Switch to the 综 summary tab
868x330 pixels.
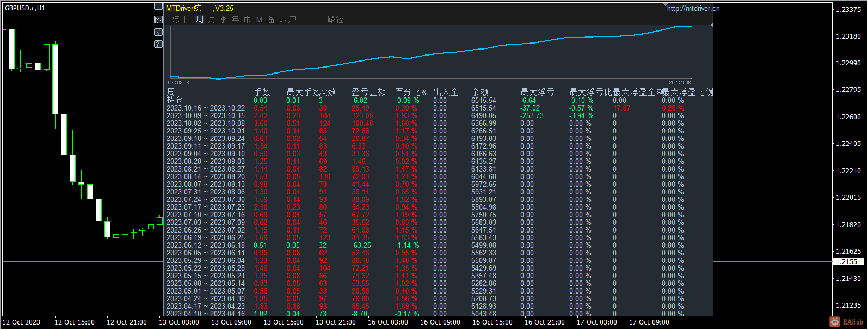pyautogui.click(x=176, y=20)
